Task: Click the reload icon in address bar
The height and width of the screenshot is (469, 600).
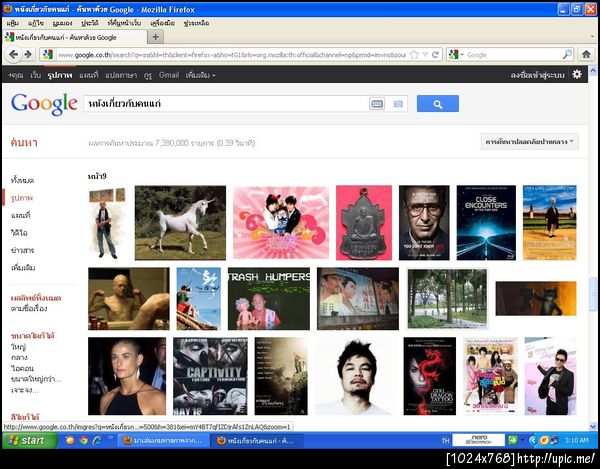Action: 435,55
